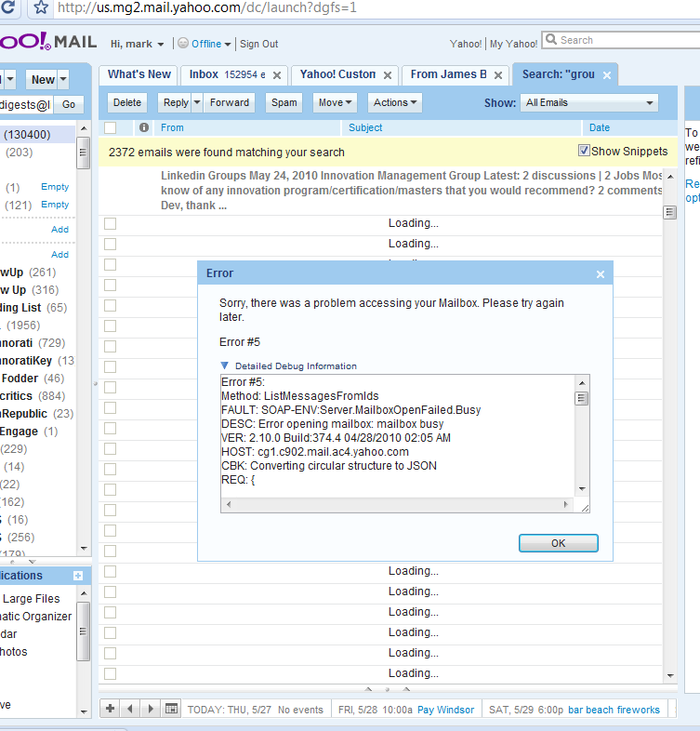Add calendar event with plus button
The image size is (700, 731).
tap(110, 709)
